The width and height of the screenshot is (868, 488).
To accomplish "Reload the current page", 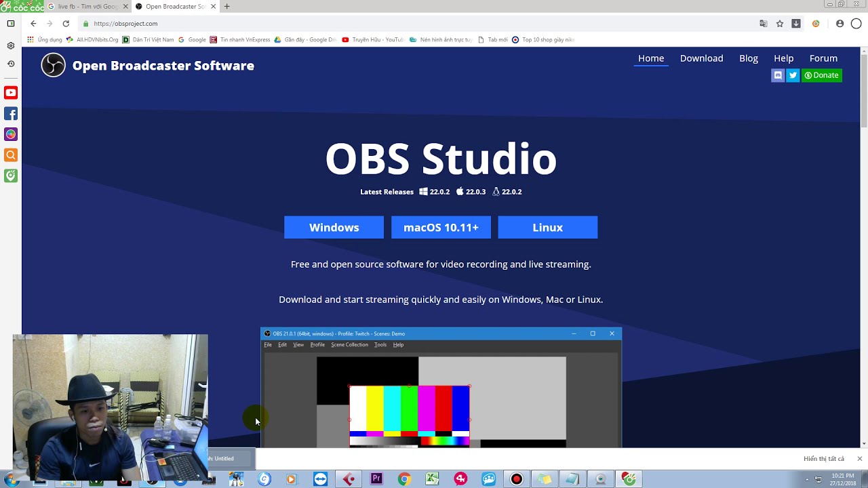I will click(66, 23).
